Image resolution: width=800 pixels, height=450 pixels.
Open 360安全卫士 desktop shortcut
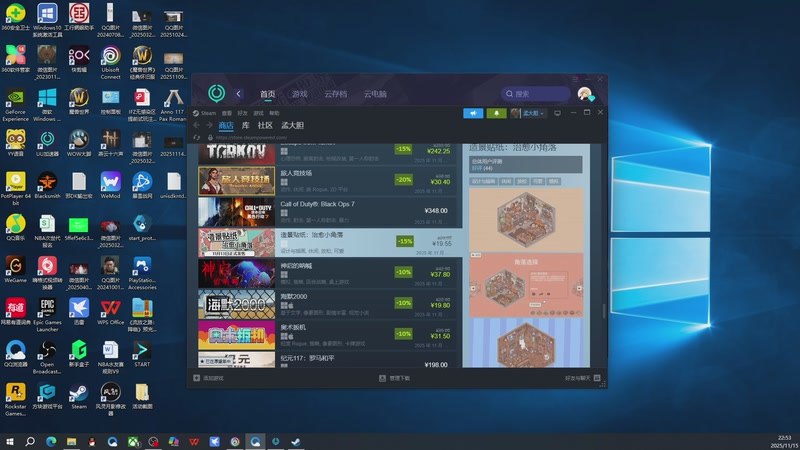15,17
